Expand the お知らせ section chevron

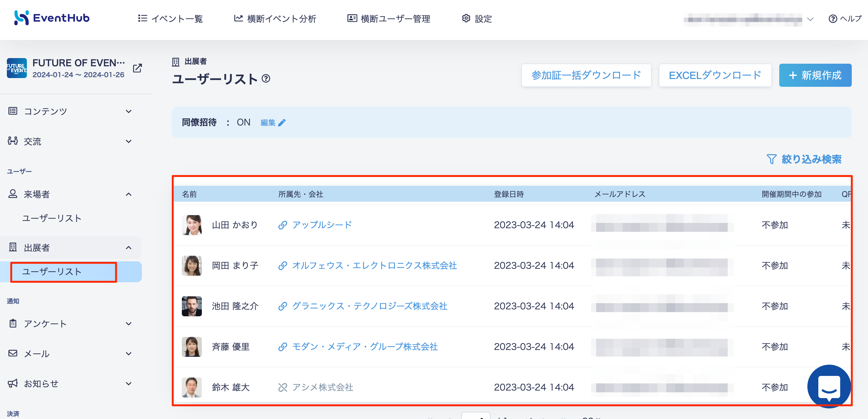tap(128, 384)
